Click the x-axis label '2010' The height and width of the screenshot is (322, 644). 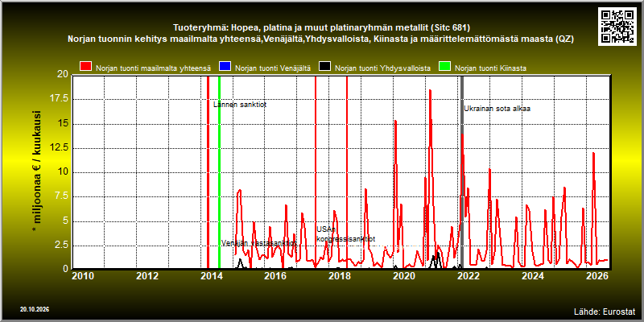pos(84,276)
